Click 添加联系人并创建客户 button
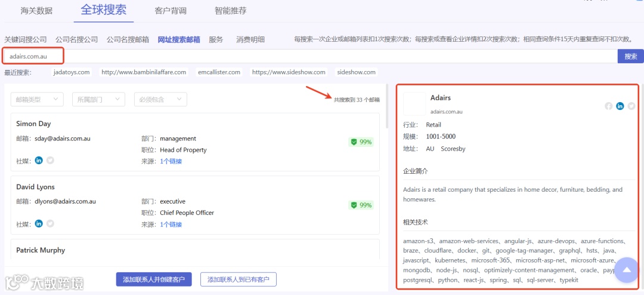The height and width of the screenshot is (295, 644). [x=154, y=279]
